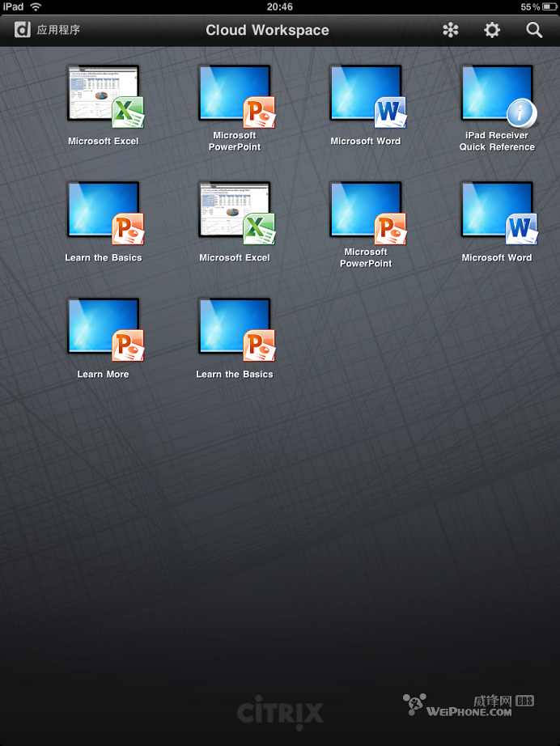The width and height of the screenshot is (560, 746).
Task: Open the 应用程序 applications label
Action: [x=58, y=30]
